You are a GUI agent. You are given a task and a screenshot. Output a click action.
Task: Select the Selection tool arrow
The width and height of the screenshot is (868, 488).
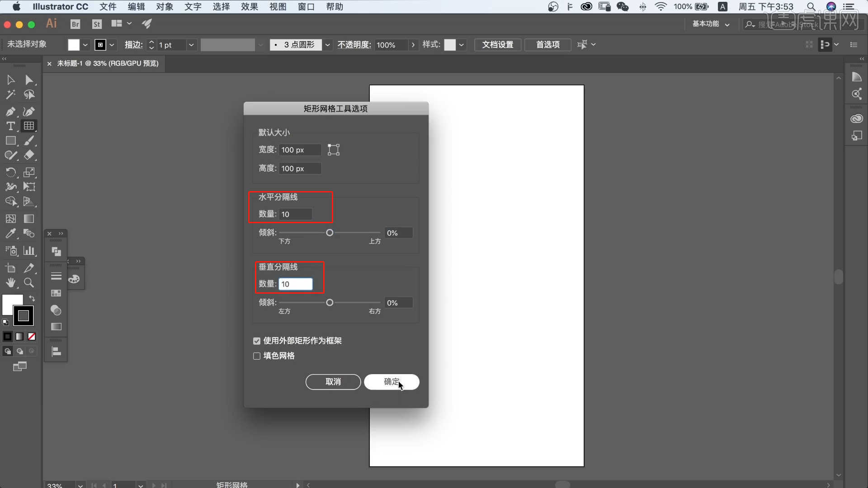point(11,80)
